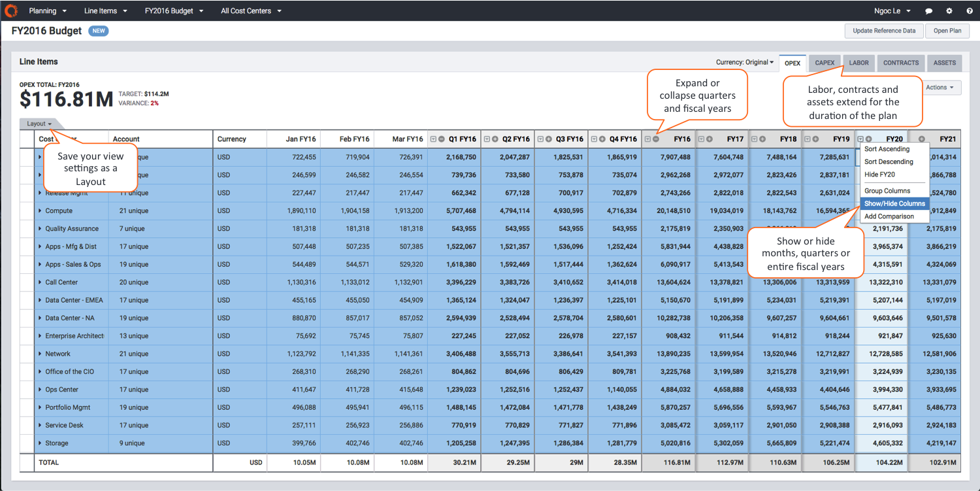Click the Open Plan button
Image resolution: width=980 pixels, height=491 pixels.
[947, 31]
